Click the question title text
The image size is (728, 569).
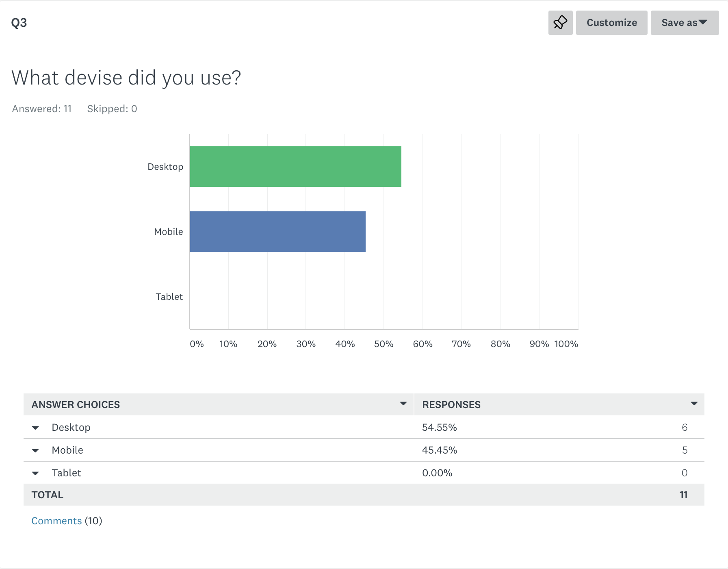pyautogui.click(x=126, y=78)
